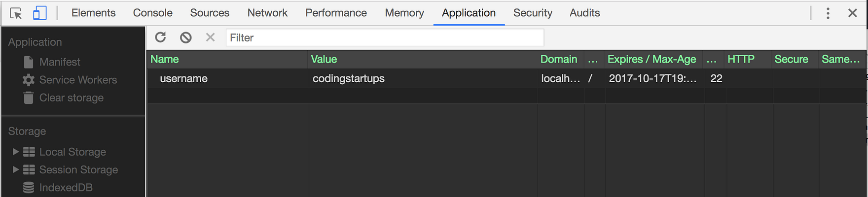This screenshot has width=868, height=197.
Task: Switch to the Elements tab
Action: (x=93, y=13)
